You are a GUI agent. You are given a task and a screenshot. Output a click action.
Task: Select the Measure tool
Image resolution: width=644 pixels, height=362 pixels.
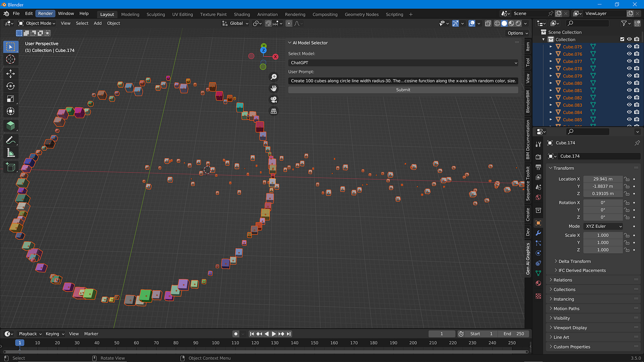click(11, 153)
